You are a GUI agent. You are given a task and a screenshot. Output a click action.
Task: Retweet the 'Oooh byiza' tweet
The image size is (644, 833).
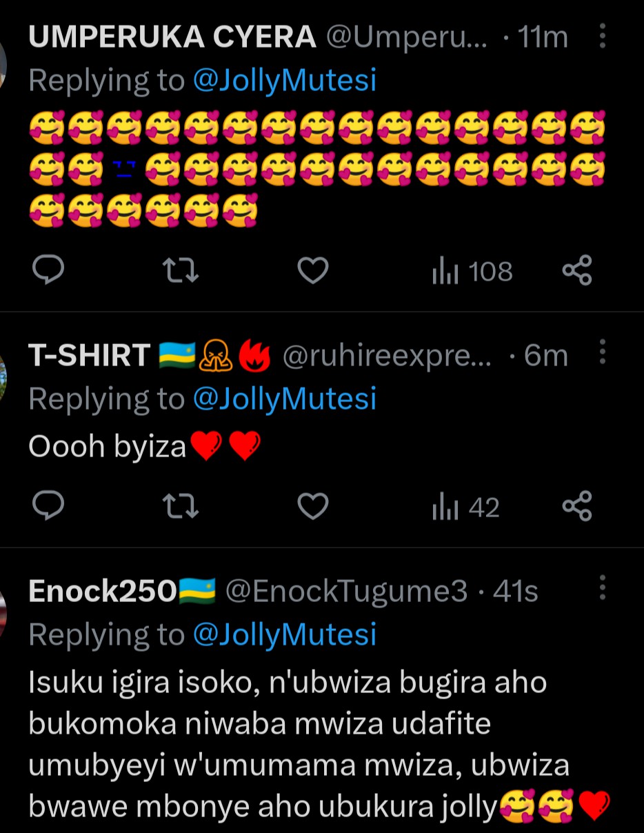tap(184, 508)
